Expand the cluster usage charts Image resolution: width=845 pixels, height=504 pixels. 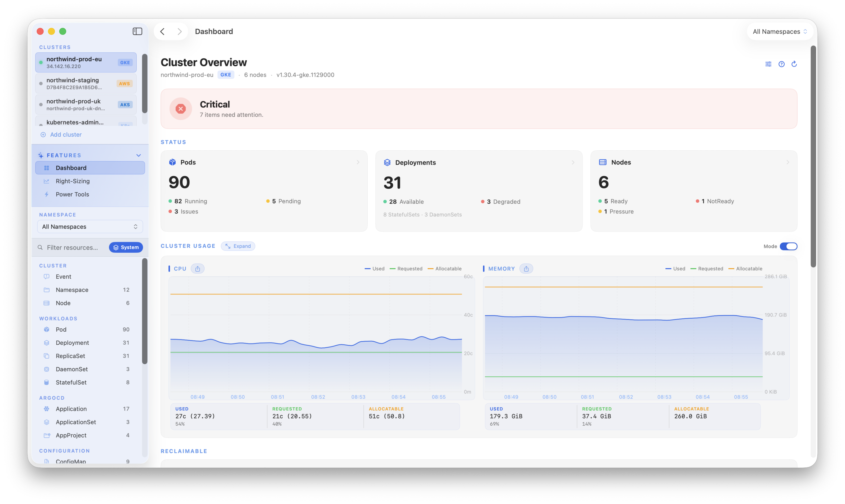pos(238,246)
